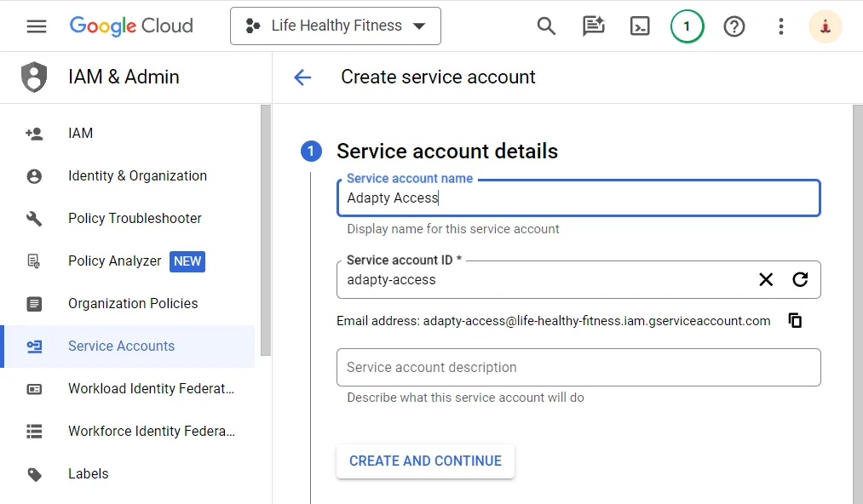Open Policy Analyzer in the sidebar

(114, 261)
